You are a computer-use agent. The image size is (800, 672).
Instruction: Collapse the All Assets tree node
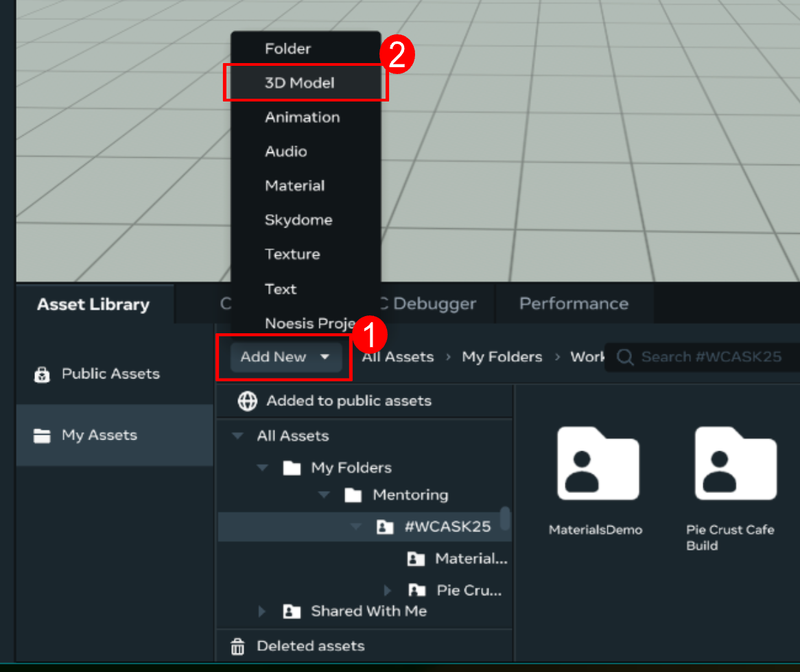click(x=238, y=436)
